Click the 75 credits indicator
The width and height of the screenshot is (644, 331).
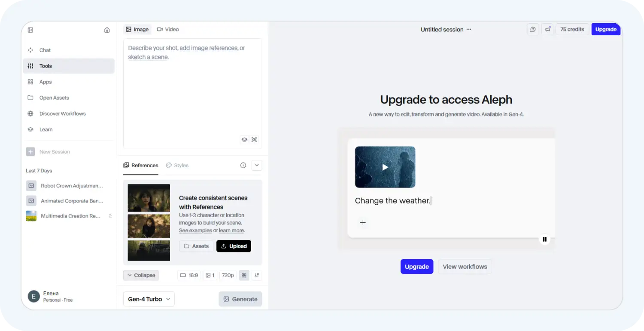click(x=572, y=30)
